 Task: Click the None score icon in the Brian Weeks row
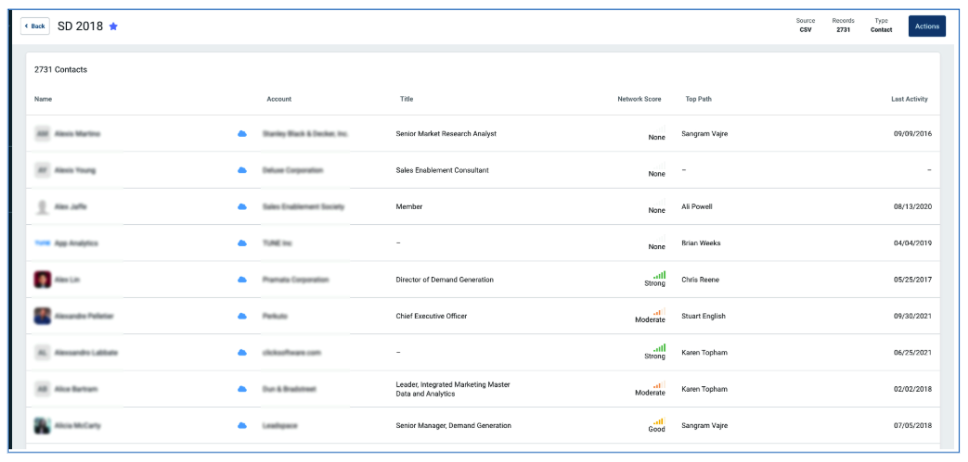tap(659, 238)
